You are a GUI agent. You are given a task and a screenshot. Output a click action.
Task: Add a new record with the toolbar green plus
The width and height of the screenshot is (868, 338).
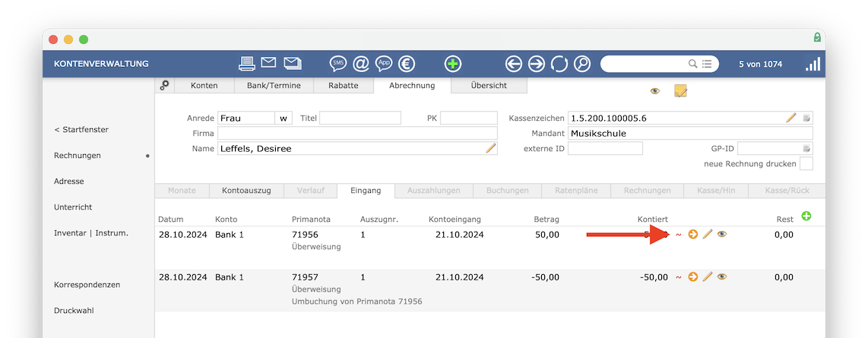453,64
